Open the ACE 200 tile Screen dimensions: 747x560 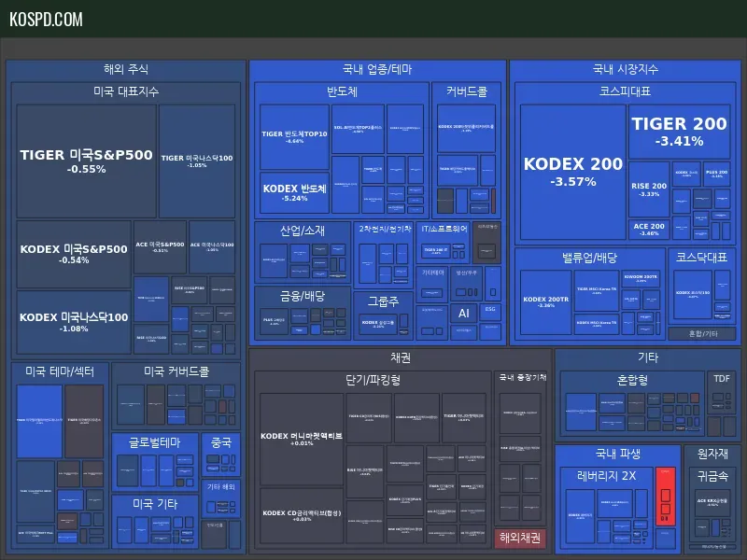click(649, 229)
